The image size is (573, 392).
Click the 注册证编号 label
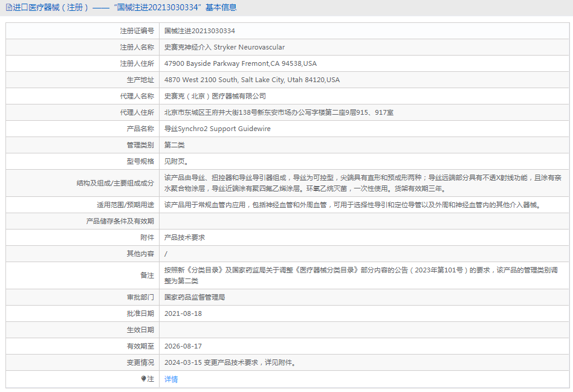point(137,31)
